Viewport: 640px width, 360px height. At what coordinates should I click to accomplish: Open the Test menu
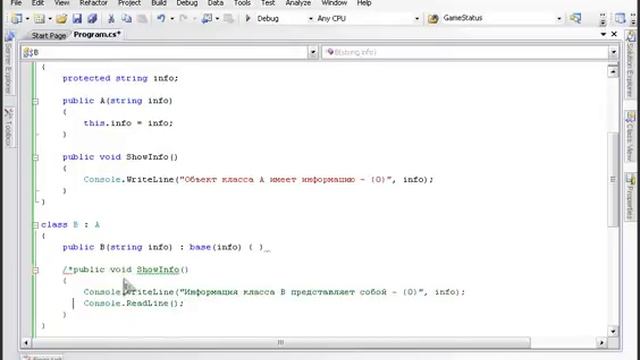tap(268, 3)
